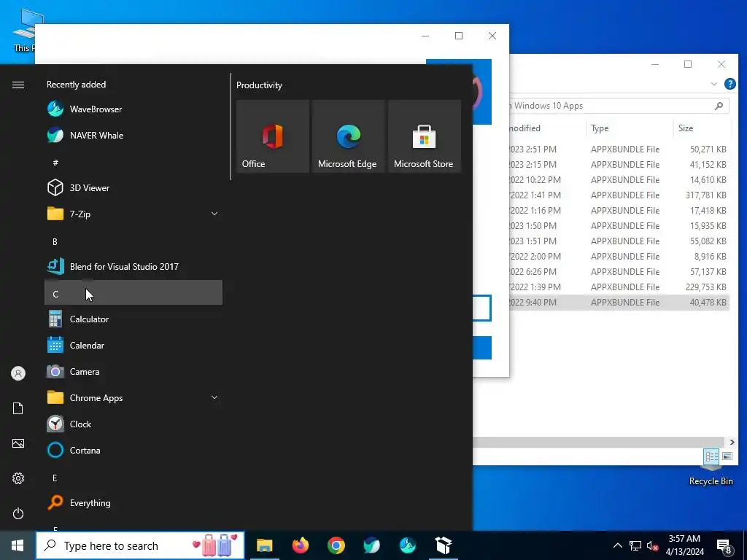
Task: Open Calculator from the app list
Action: (x=133, y=319)
